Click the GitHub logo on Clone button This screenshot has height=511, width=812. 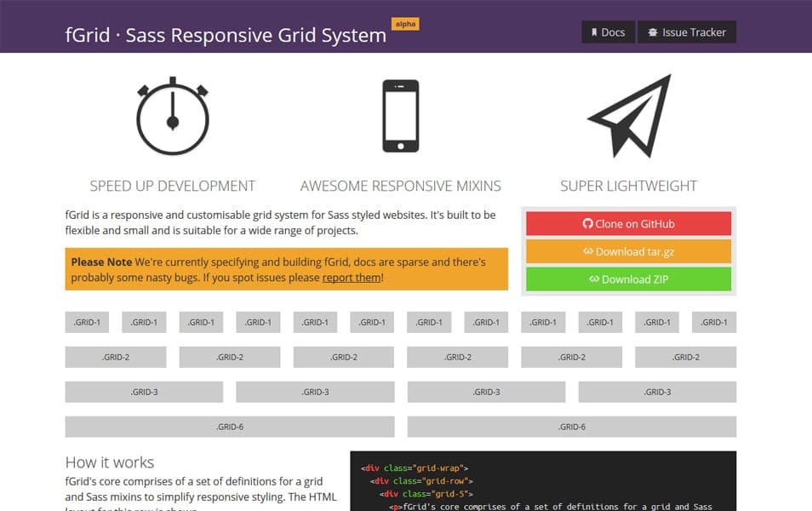[587, 223]
